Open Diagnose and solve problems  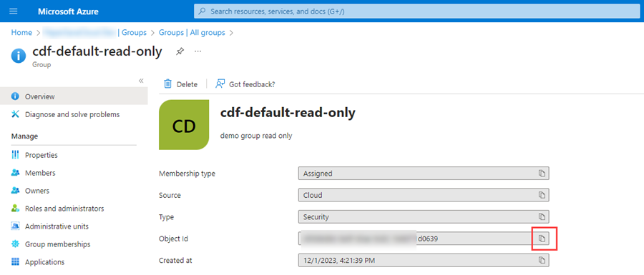tap(74, 114)
